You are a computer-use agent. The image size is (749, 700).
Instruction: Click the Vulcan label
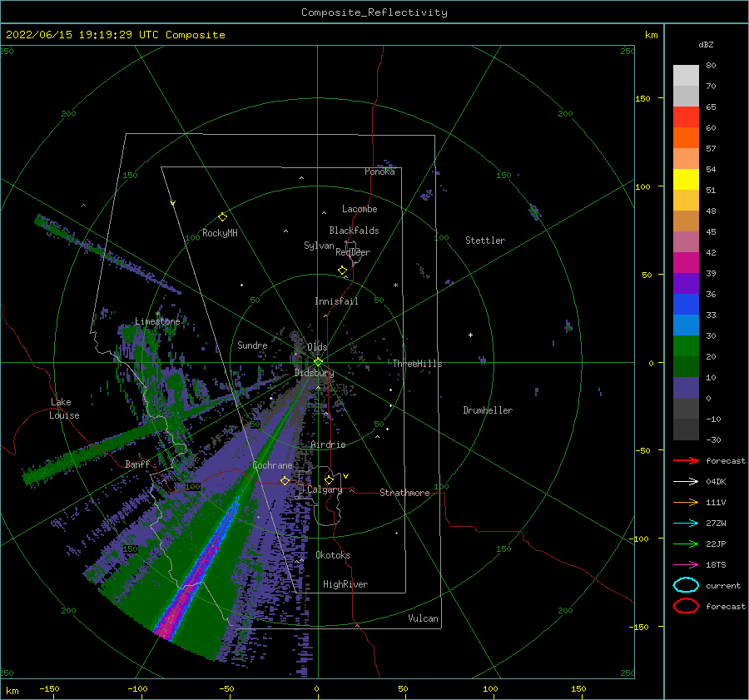point(423,618)
